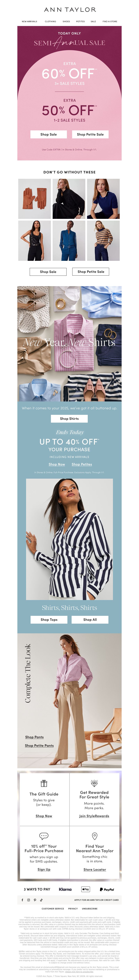The image size is (139, 980).
Task: Click the Shop Shirts button
Action: (x=69, y=418)
